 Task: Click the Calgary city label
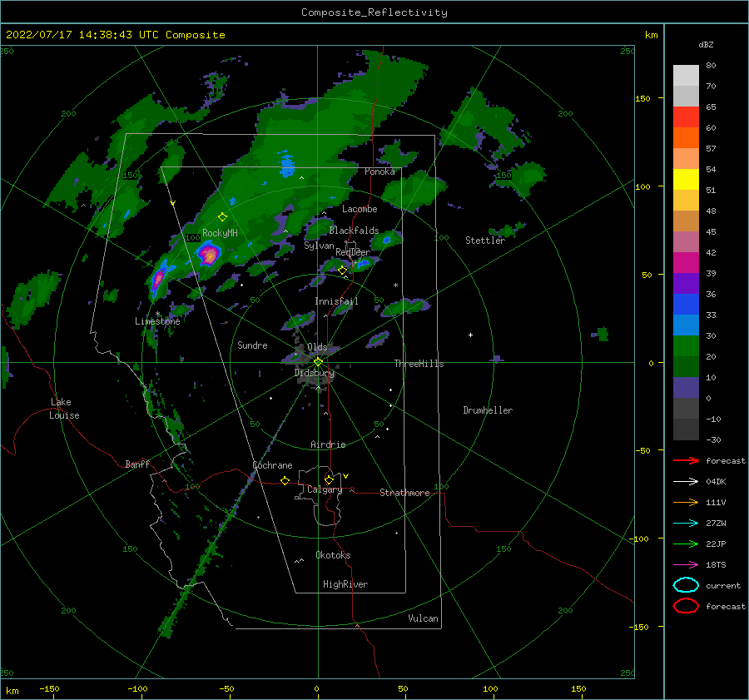click(x=325, y=489)
